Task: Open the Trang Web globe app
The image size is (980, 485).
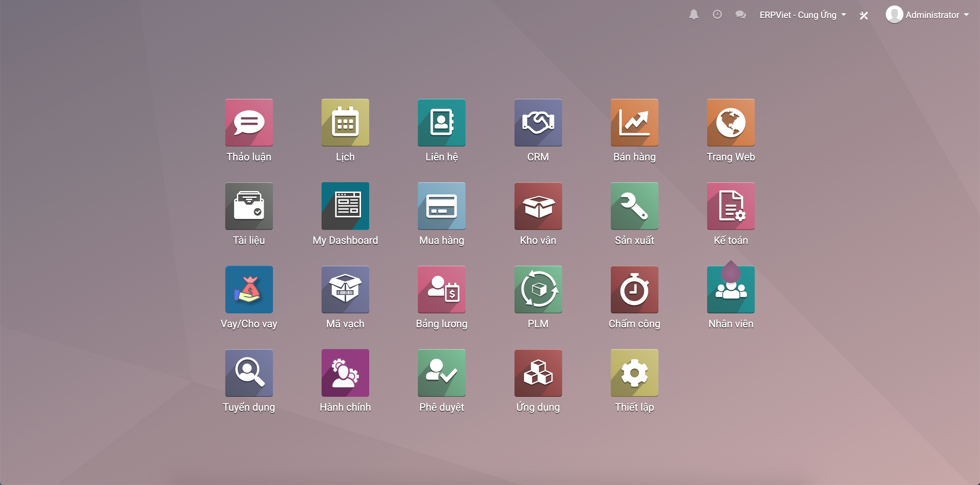Action: 731,123
